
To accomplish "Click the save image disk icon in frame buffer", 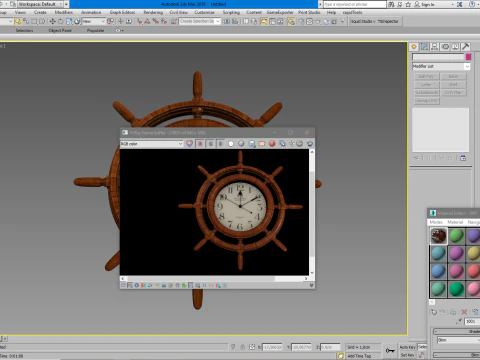I will (252, 144).
